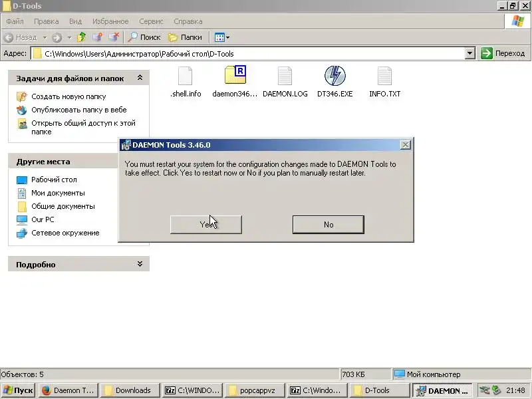
Task: Select the DT346.EXE lightning icon
Action: pos(335,75)
